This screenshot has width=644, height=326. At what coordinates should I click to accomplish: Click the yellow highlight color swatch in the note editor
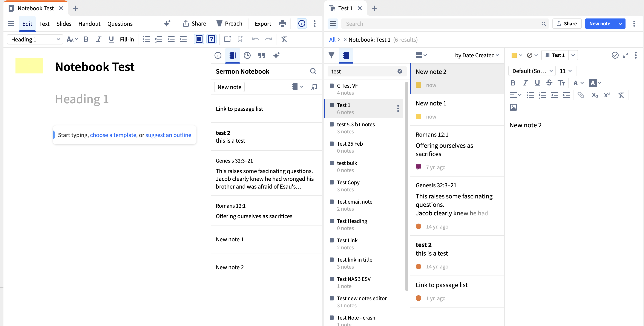[514, 55]
